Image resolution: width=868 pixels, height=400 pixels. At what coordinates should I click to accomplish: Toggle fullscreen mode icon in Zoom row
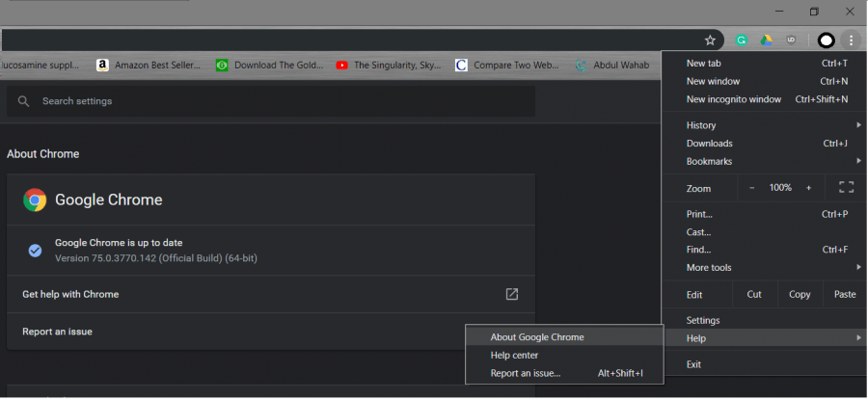click(x=846, y=188)
